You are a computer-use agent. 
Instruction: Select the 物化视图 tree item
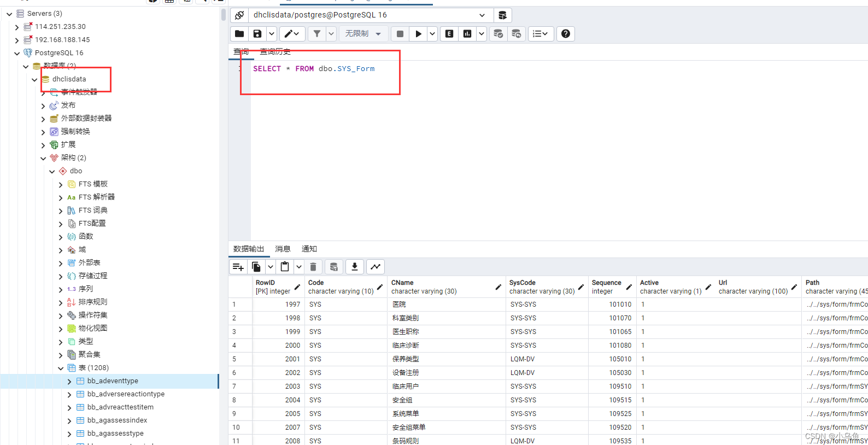(93, 329)
